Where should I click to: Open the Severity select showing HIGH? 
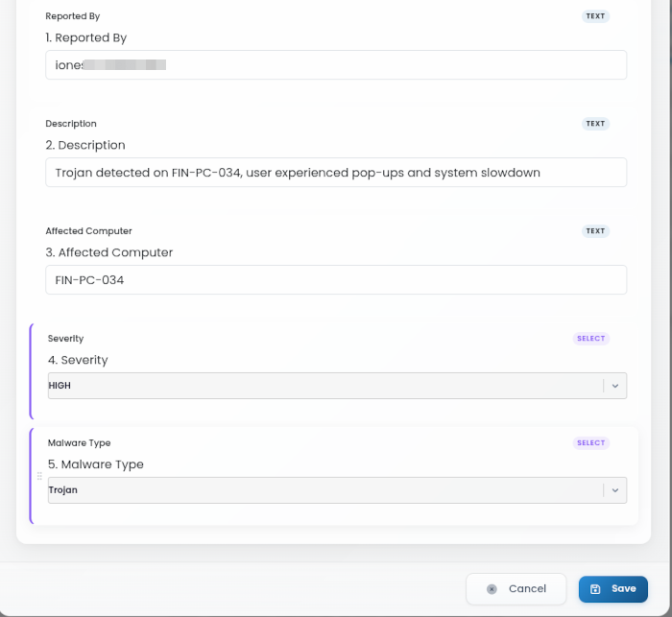(x=337, y=386)
